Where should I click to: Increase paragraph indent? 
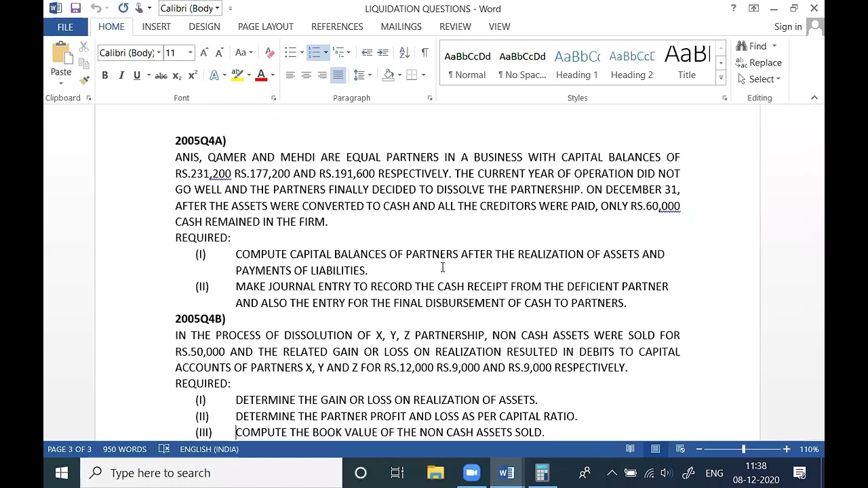tap(382, 53)
